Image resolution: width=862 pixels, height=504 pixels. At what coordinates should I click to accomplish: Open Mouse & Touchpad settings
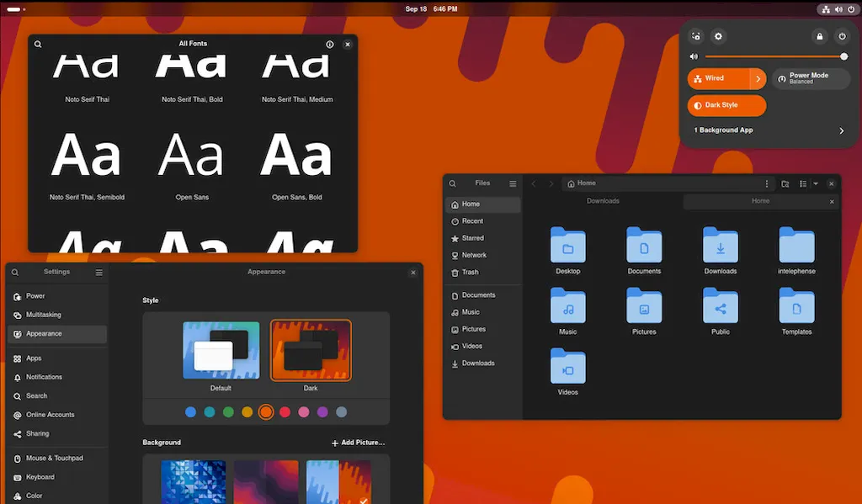pos(57,459)
